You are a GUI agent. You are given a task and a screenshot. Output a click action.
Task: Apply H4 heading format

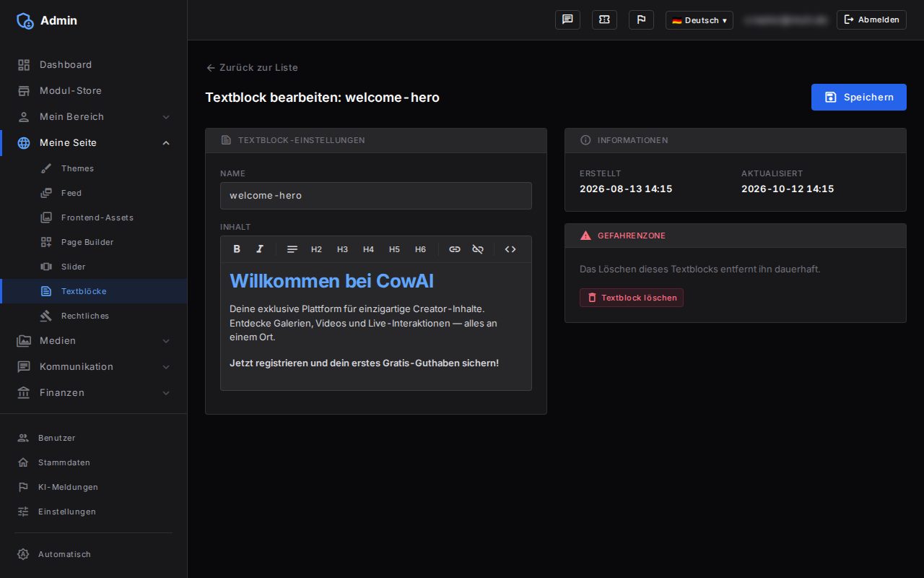368,249
